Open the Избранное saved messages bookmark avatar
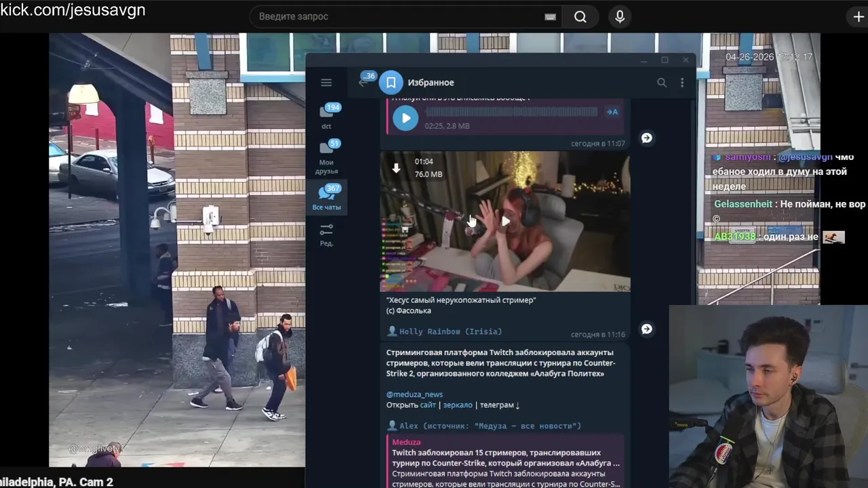The height and width of the screenshot is (488, 868). 391,83
